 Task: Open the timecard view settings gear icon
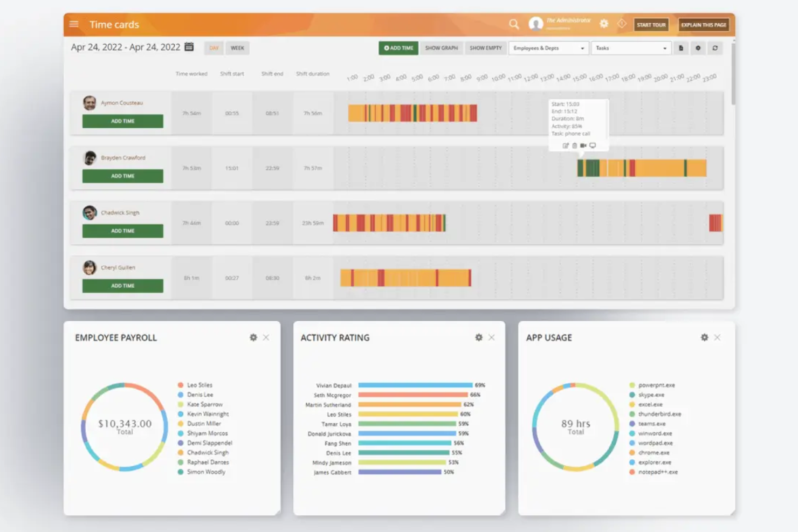click(698, 48)
